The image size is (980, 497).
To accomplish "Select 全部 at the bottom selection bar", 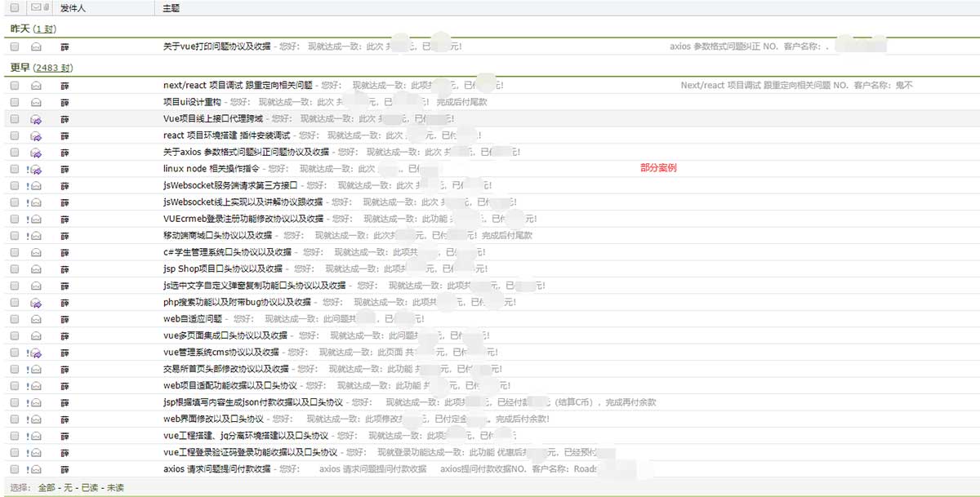I will [47, 488].
